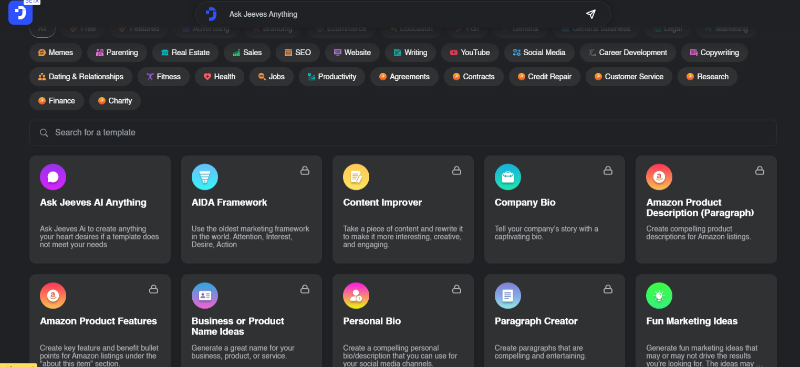Filter by the Copywriting category
Viewport: 800px width, 367px height.
(x=714, y=53)
